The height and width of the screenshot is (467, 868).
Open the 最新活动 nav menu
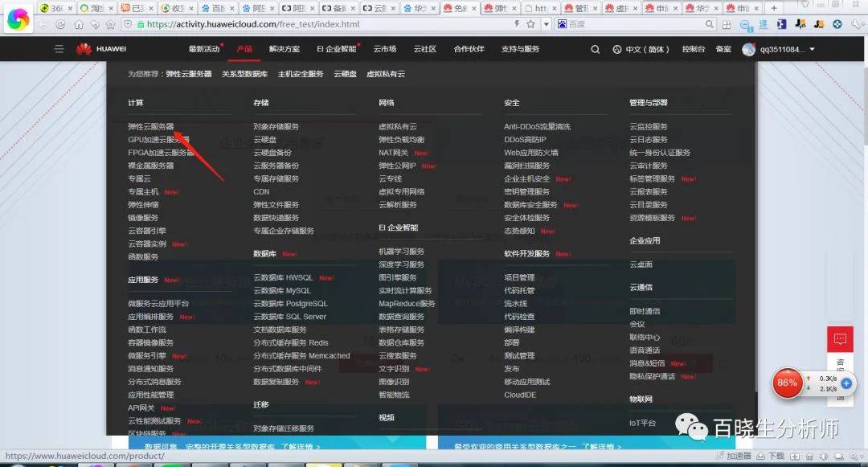tap(204, 49)
